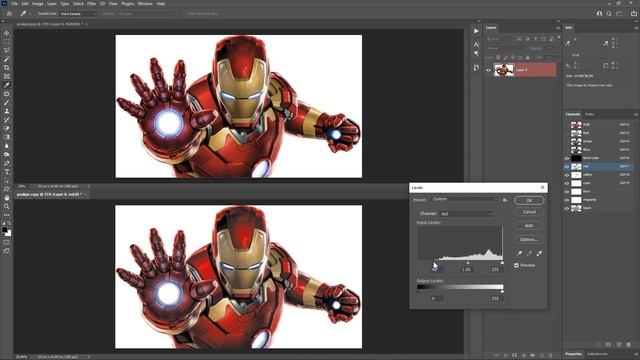This screenshot has height=360, width=640.
Task: Open the eyedropper tool preset picker arrow
Action: (x=30, y=14)
